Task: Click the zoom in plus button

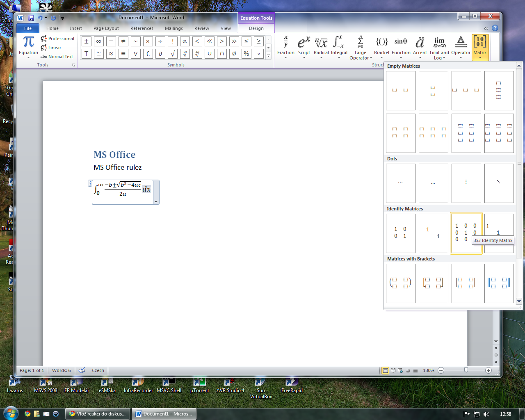Action: pos(488,370)
